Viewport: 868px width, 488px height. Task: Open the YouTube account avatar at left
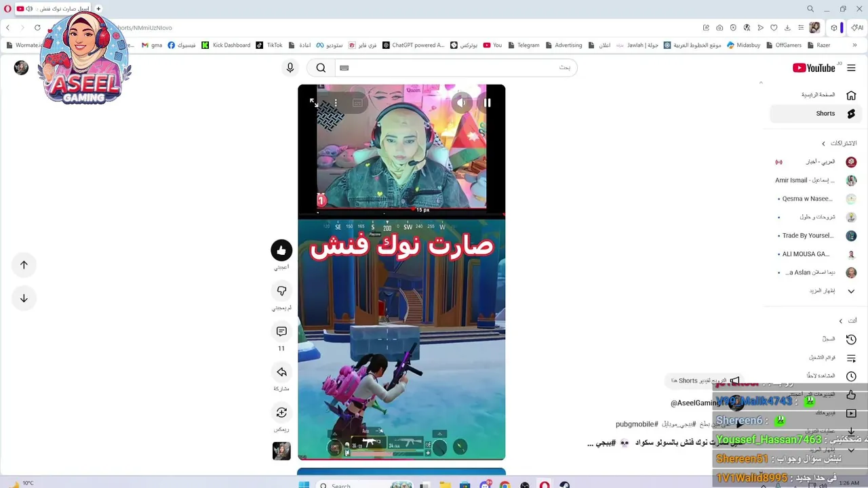tap(21, 68)
